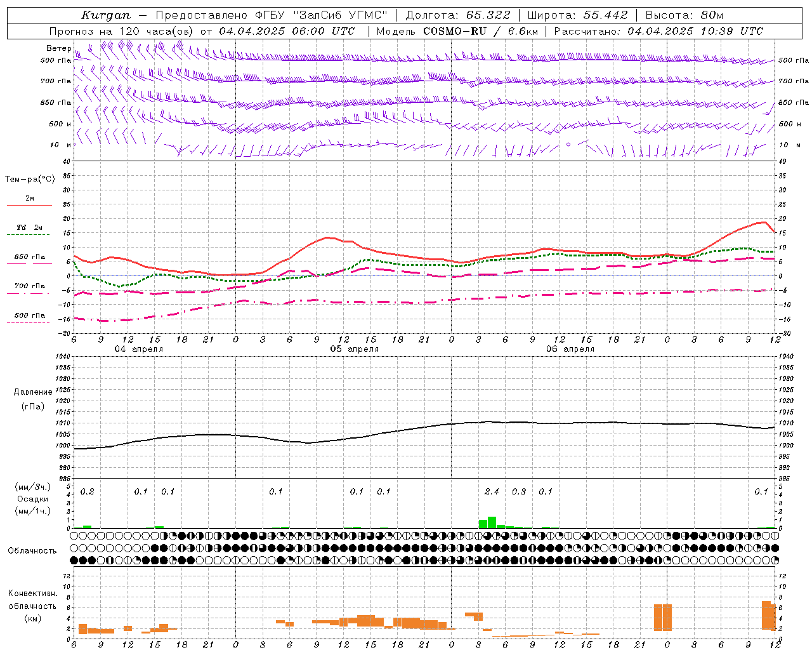
Task: Click the "Конвективн." convective cloud label
Action: pyautogui.click(x=32, y=594)
